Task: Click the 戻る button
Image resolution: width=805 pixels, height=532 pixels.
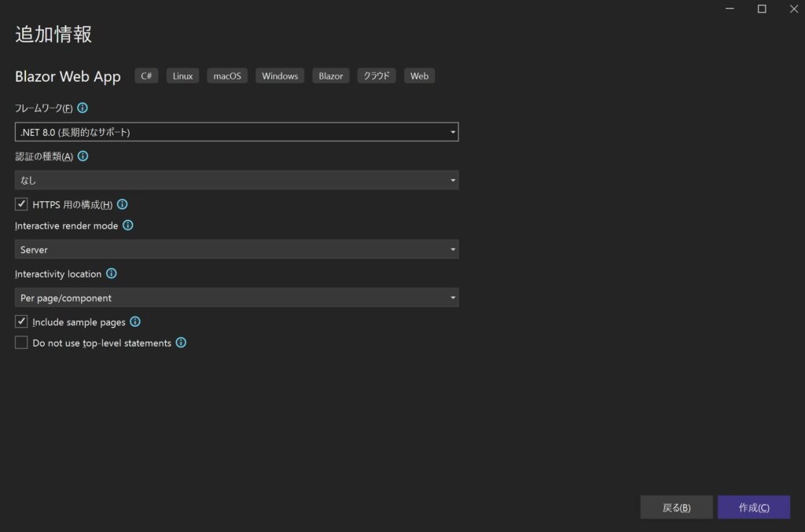Action: [676, 507]
